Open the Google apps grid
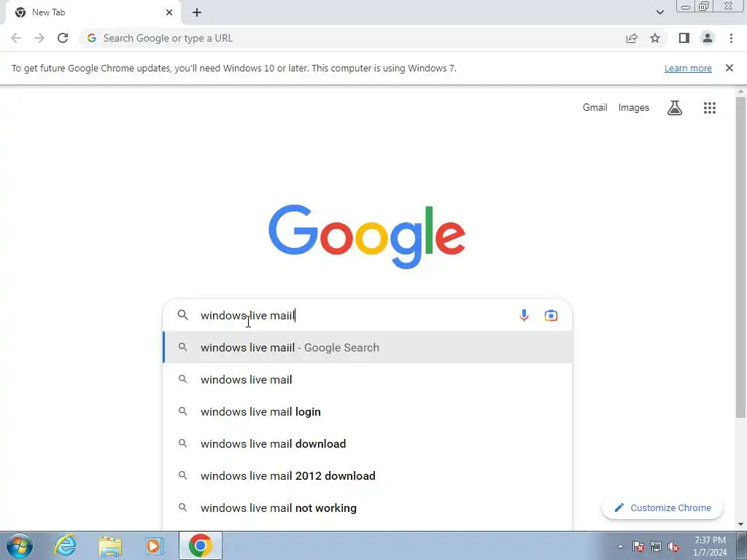Viewport: 747px width, 560px height. (709, 108)
